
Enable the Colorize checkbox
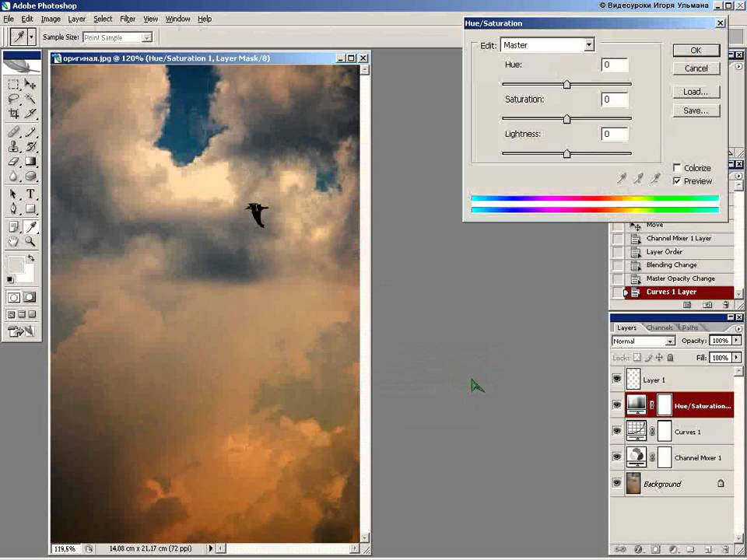pos(677,168)
